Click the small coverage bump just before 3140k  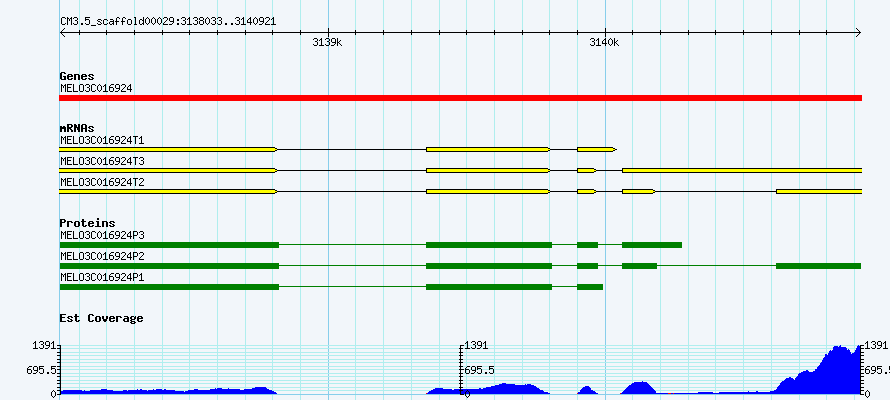coord(587,390)
